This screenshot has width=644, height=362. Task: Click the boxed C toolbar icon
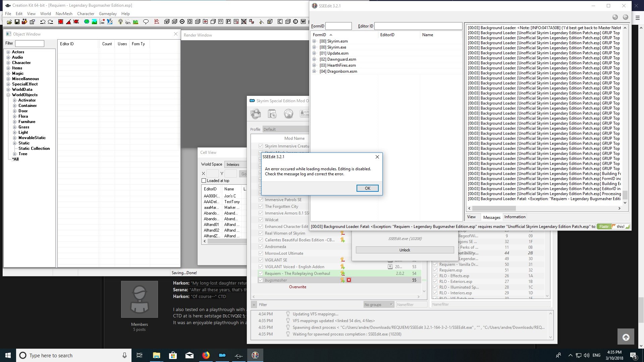point(280,22)
